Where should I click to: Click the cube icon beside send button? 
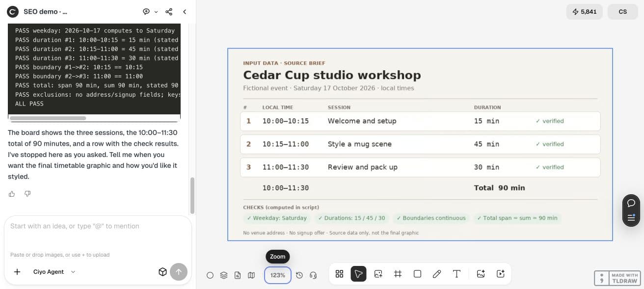[x=163, y=272]
